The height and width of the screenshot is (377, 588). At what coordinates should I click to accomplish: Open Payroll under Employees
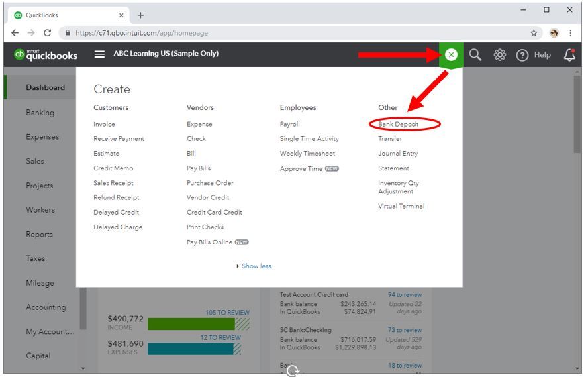(x=290, y=124)
